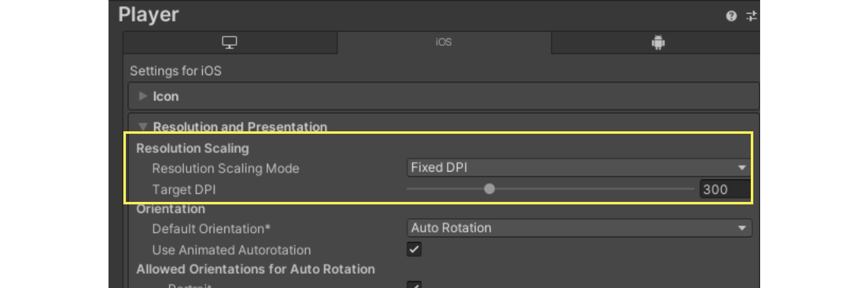Screen dimensions: 868x288
Task: Click the Target DPI slider handle
Action: point(490,189)
